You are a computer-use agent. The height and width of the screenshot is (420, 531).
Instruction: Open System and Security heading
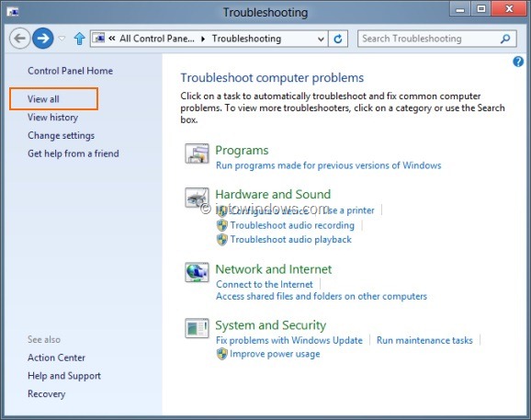pyautogui.click(x=271, y=325)
